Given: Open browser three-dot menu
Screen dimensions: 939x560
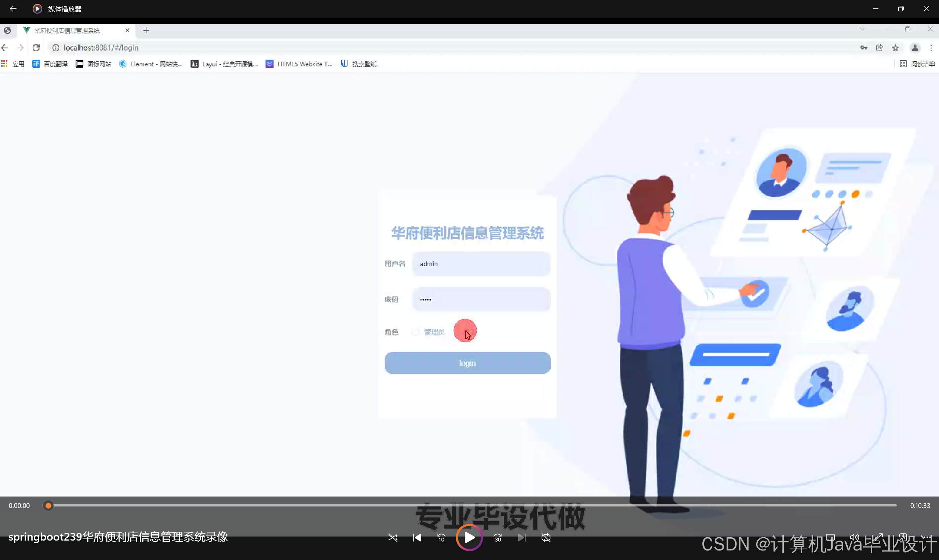Looking at the screenshot, I should point(931,48).
